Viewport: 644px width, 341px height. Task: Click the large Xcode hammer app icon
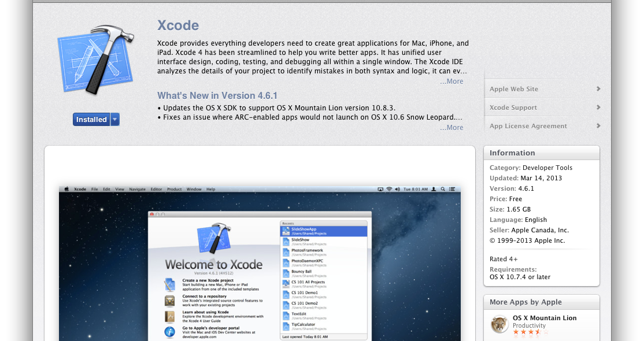pyautogui.click(x=96, y=60)
